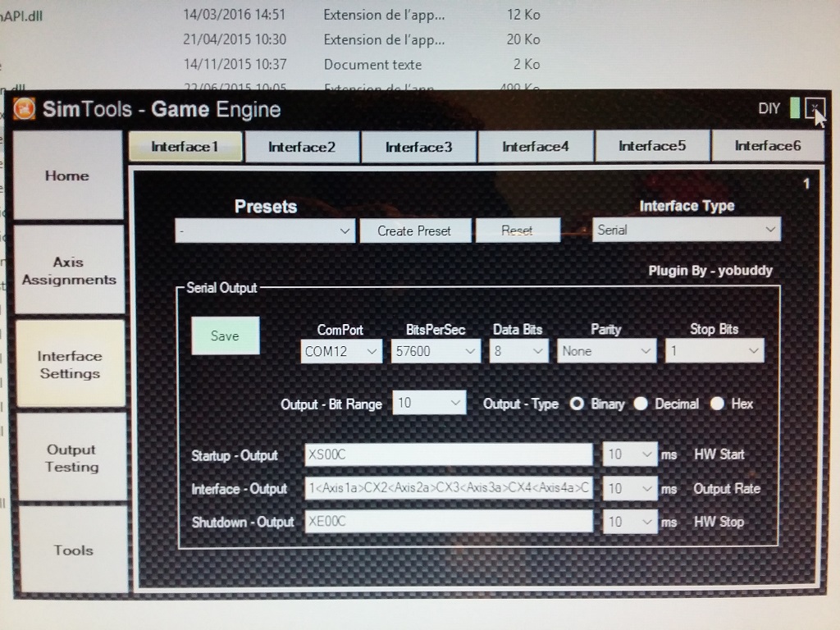
Task: Click the Create Preset button
Action: click(414, 231)
